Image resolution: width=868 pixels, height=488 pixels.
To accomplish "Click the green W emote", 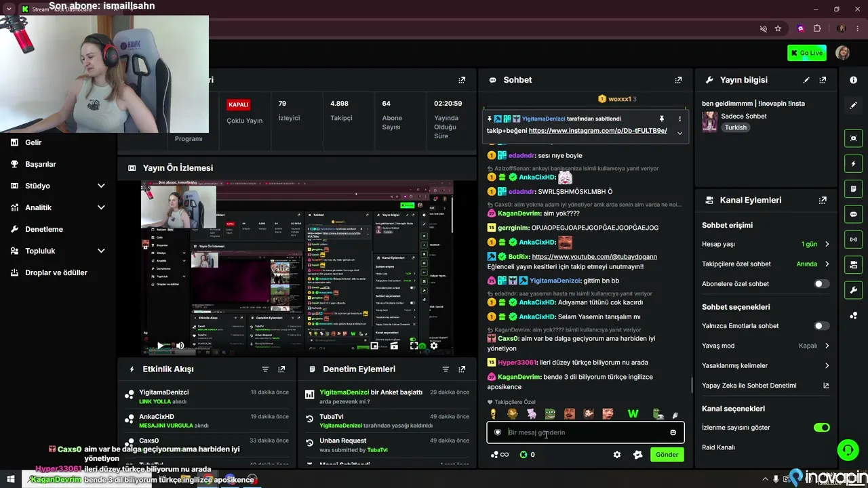I will 633,414.
